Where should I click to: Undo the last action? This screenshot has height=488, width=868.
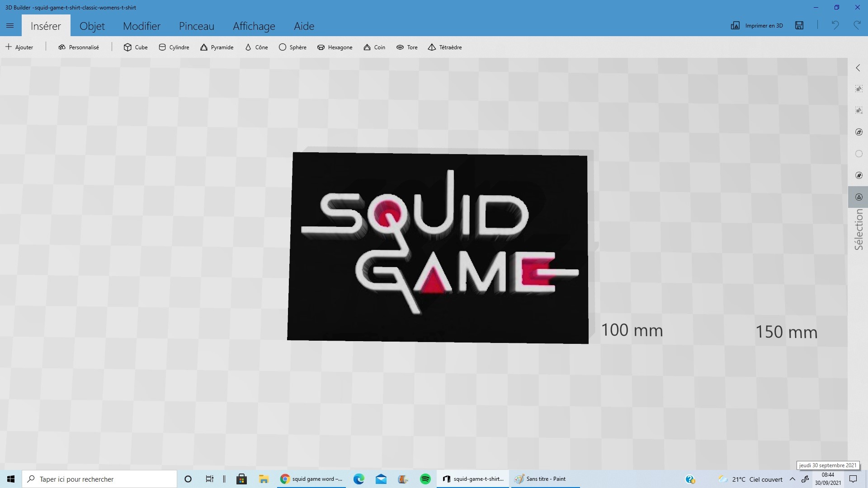tap(835, 26)
